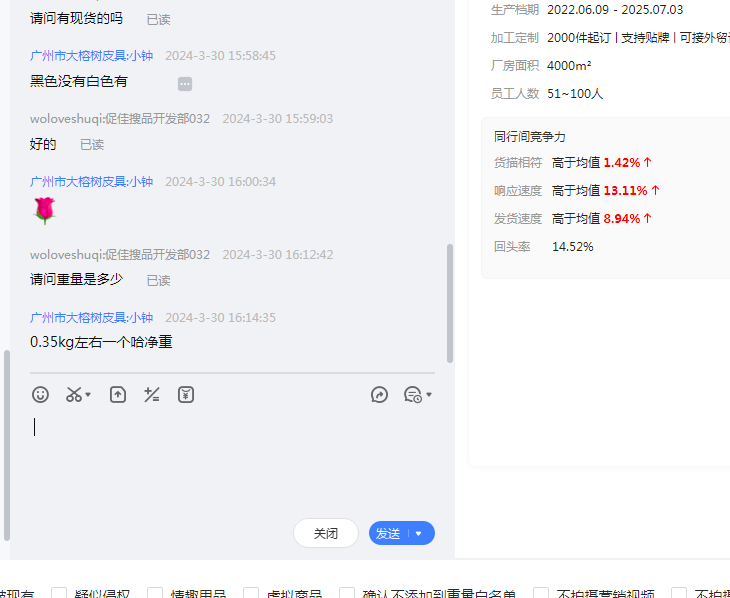Click the forward arrow icon in toolbar

click(379, 395)
